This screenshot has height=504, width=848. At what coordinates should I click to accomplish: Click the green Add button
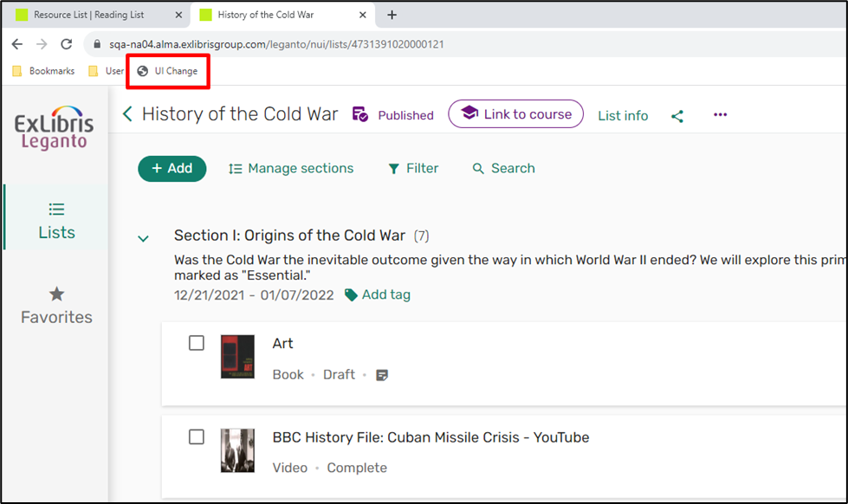(x=172, y=169)
